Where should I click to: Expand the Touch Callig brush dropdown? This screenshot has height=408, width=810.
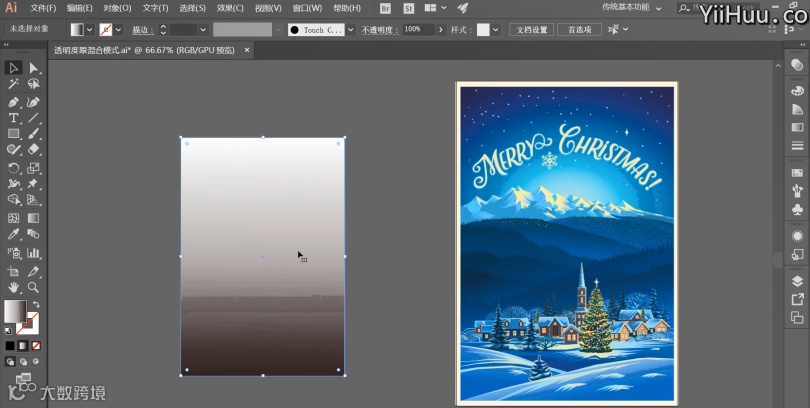point(351,30)
